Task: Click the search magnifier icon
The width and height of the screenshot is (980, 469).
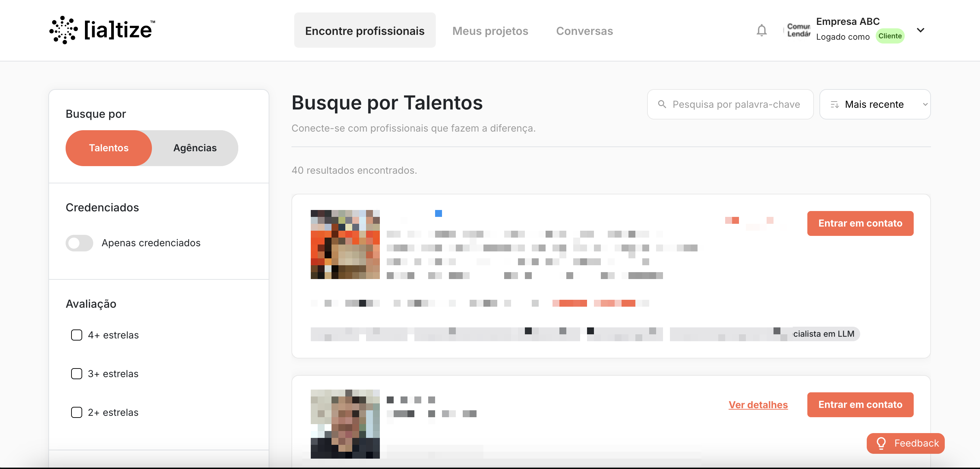Action: [662, 104]
